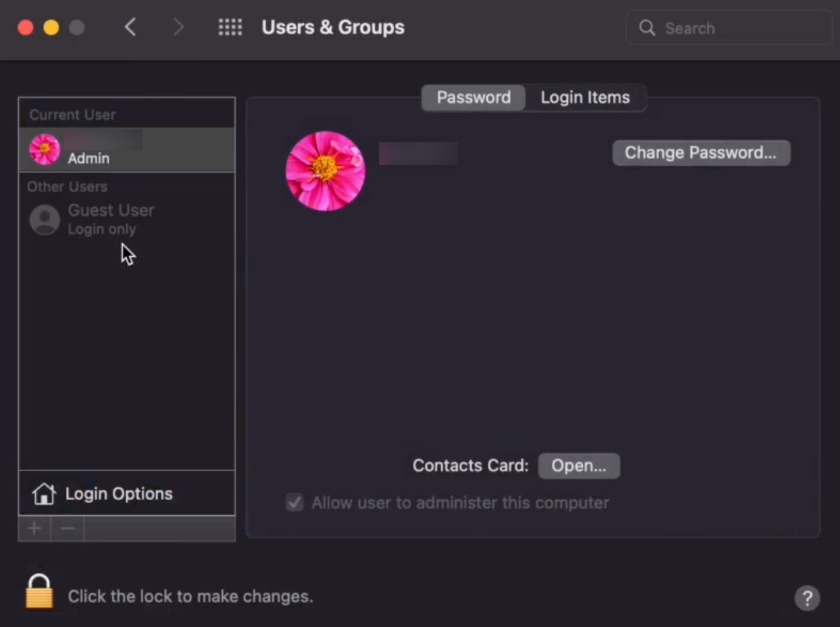
Task: Click the Login Options house icon
Action: pos(44,494)
